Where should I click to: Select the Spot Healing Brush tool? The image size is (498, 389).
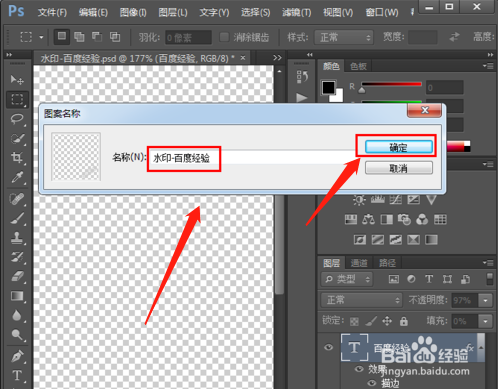(x=17, y=199)
